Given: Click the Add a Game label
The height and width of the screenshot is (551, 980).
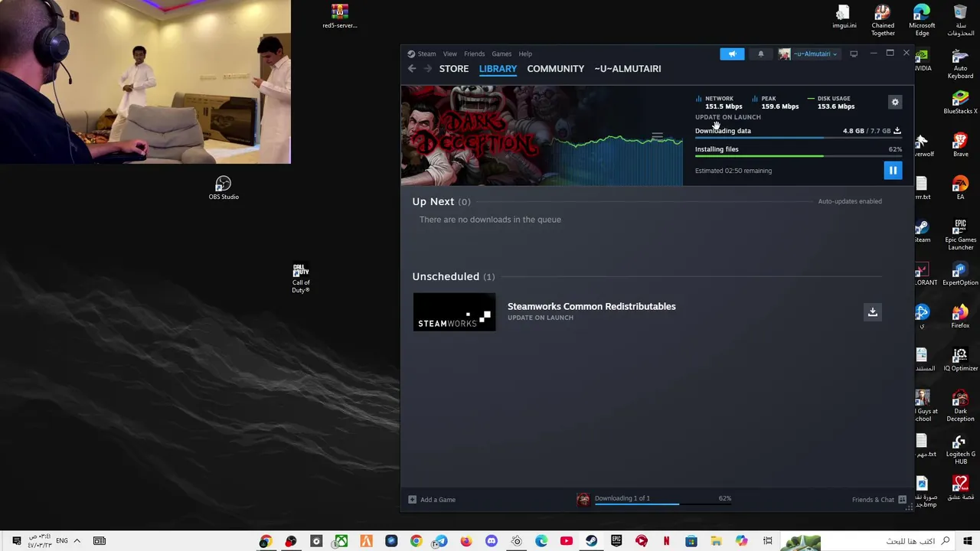Looking at the screenshot, I should pyautogui.click(x=438, y=500).
